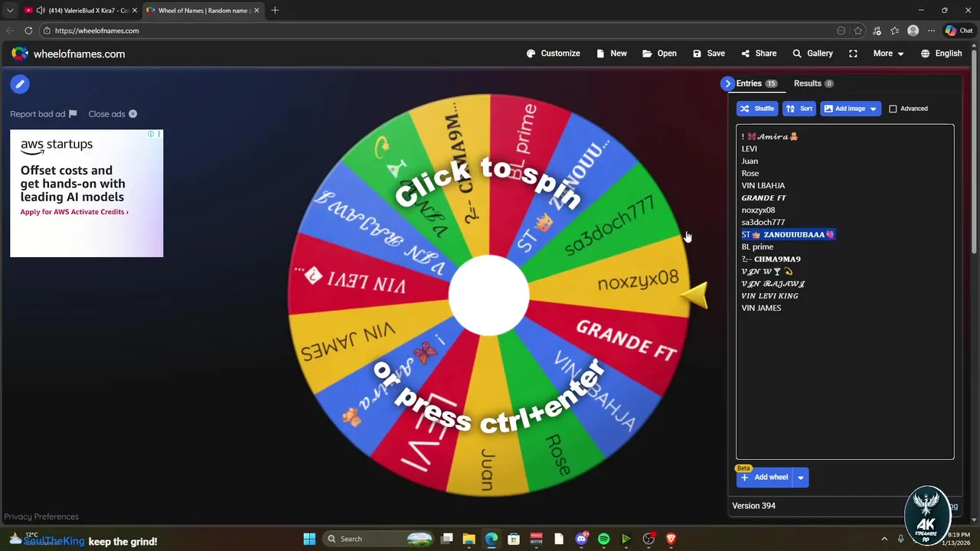
Task: Shuffle the wheel entries
Action: coord(756,109)
